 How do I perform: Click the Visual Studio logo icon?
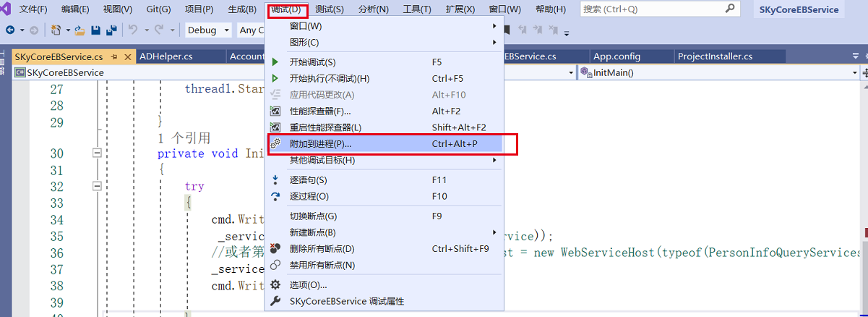coord(4,8)
